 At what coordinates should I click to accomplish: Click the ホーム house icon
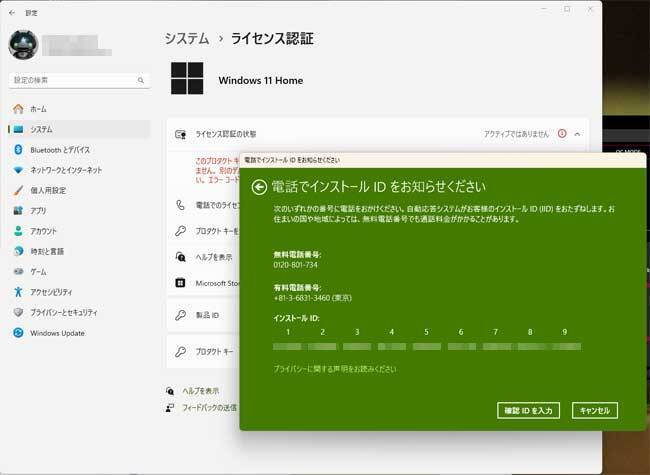(x=18, y=109)
